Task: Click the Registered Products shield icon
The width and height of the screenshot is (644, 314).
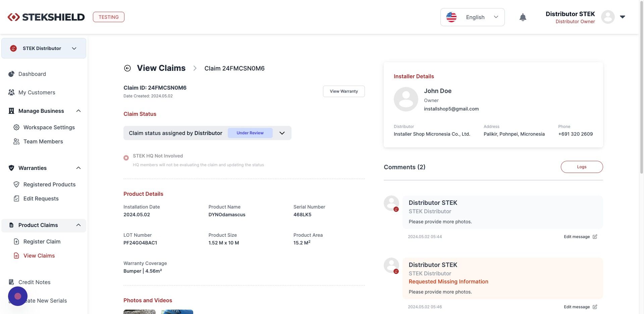Action: pos(16,184)
